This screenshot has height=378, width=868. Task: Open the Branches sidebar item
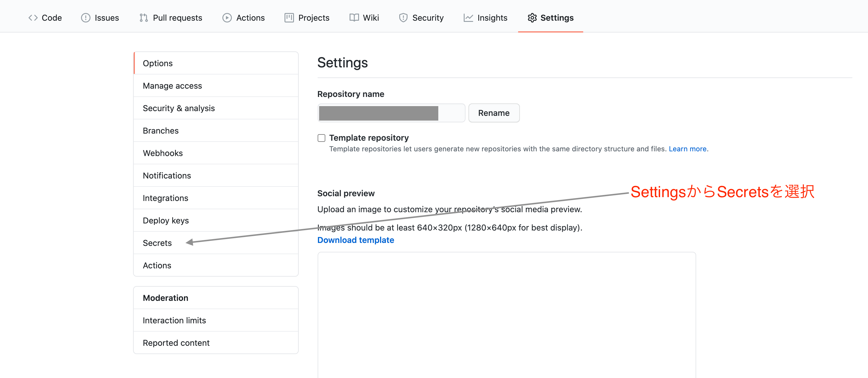(160, 131)
